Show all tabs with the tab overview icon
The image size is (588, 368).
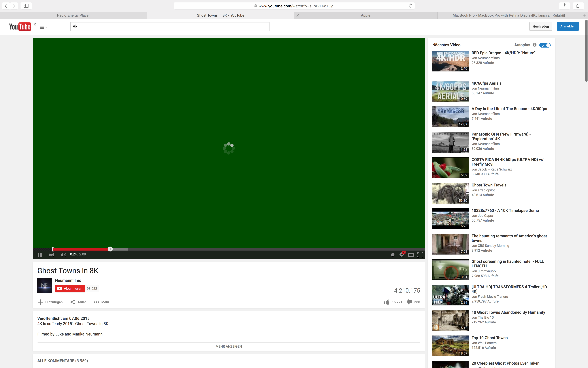578,6
